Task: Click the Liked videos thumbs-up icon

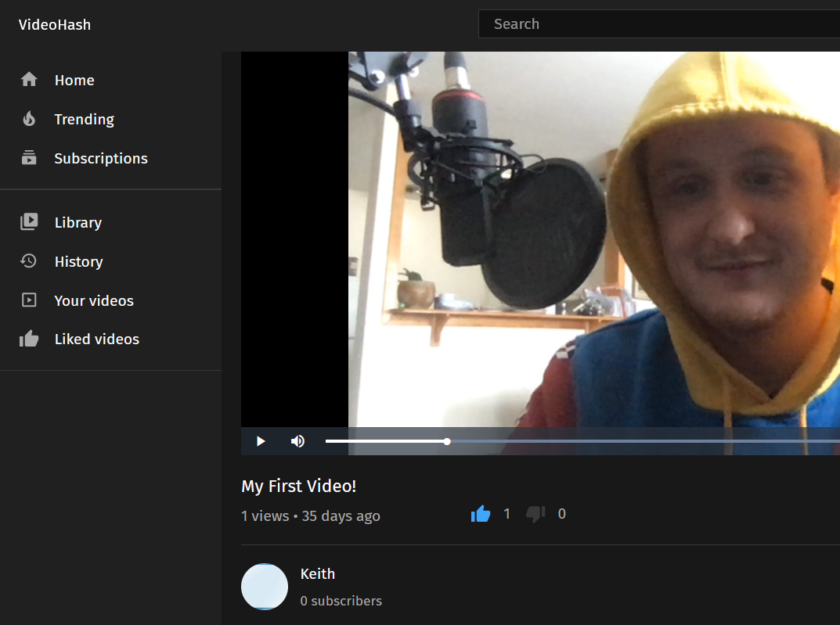Action: point(29,339)
